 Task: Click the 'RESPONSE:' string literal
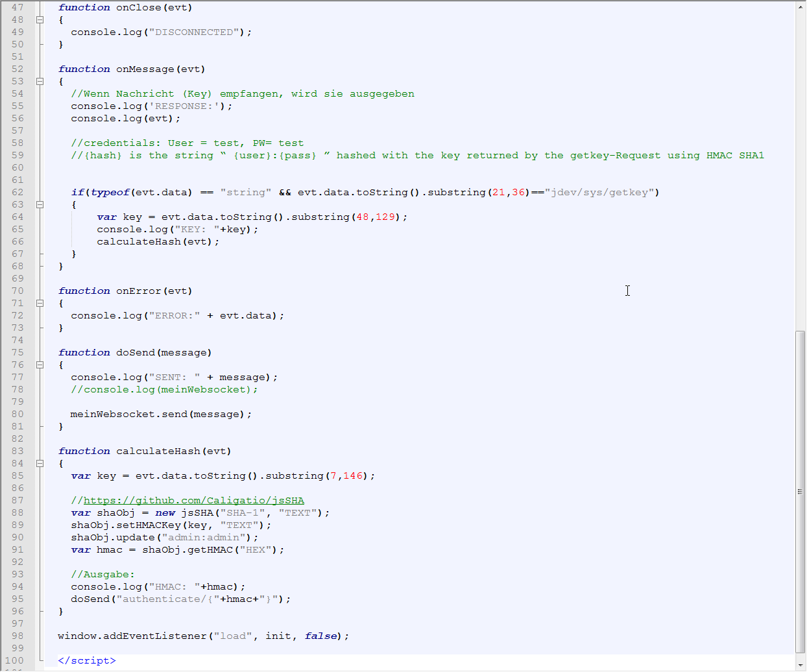[184, 106]
